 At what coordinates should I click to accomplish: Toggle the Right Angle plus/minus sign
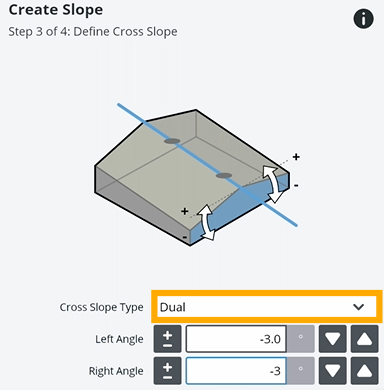[167, 371]
